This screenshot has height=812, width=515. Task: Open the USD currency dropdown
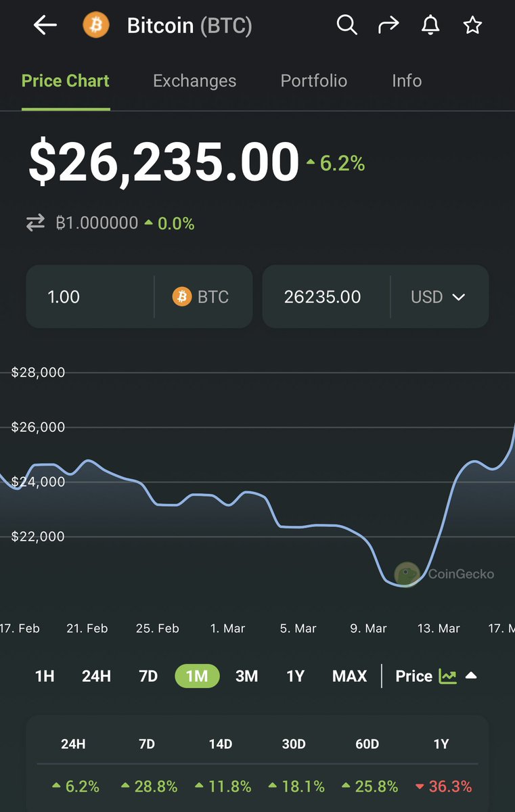(x=439, y=296)
